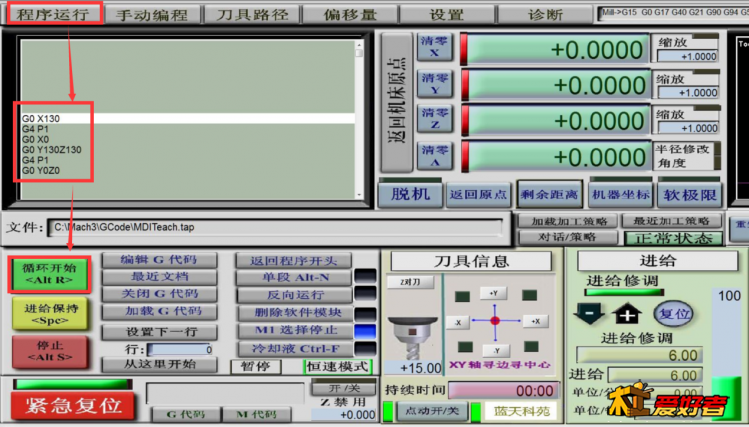Click the 从这里开始 button
Image resolution: width=749 pixels, height=427 pixels.
pos(159,364)
